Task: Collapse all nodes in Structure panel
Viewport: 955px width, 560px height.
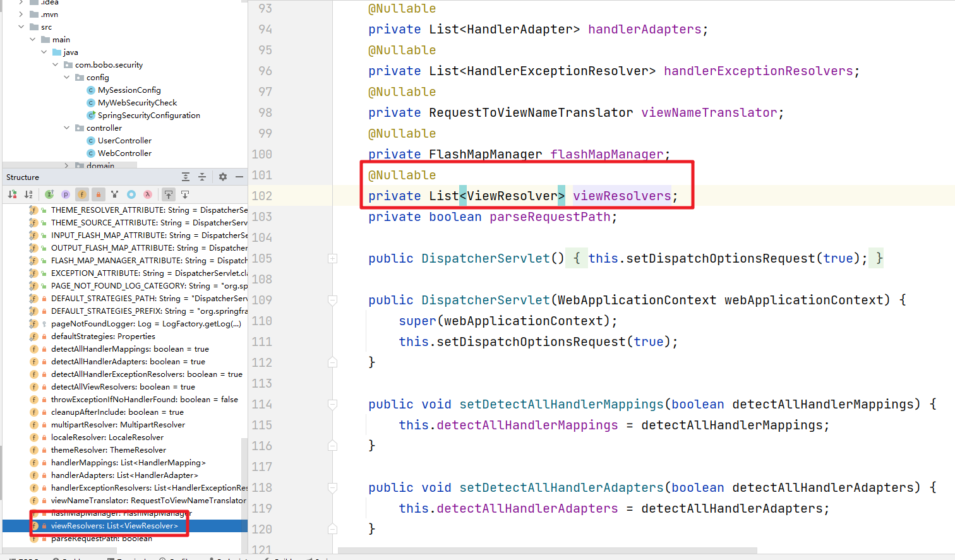Action: [x=202, y=177]
